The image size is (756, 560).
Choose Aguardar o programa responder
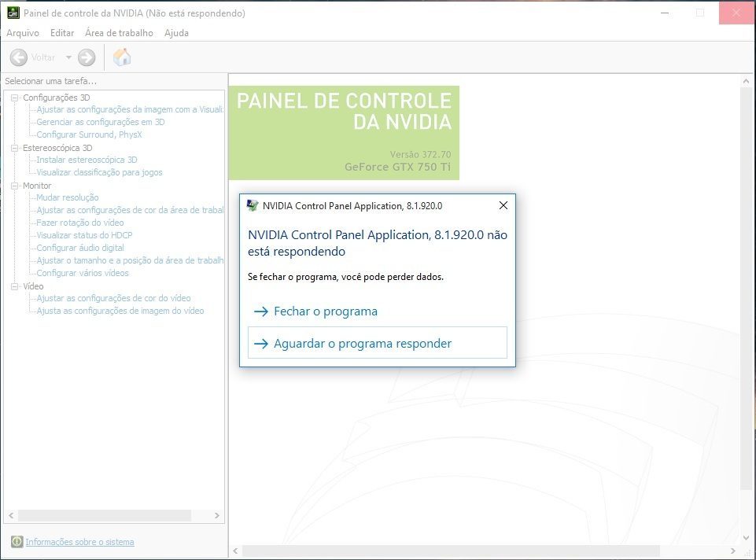378,343
